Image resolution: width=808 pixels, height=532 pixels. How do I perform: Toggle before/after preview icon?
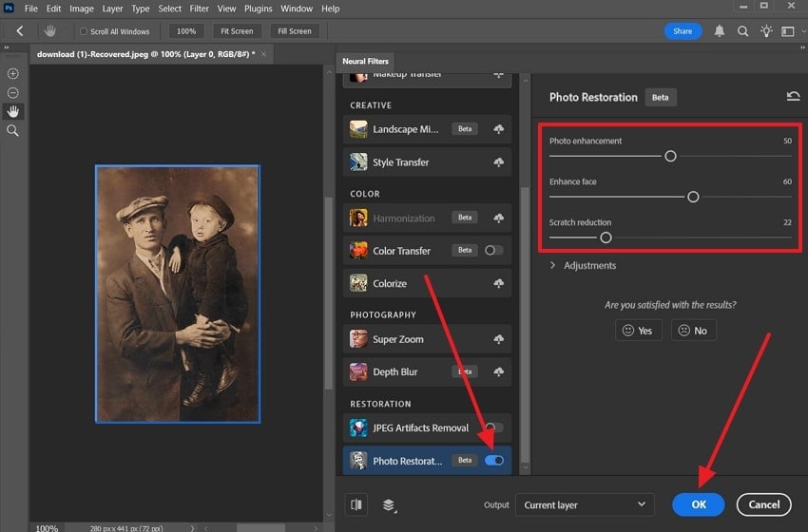tap(356, 504)
